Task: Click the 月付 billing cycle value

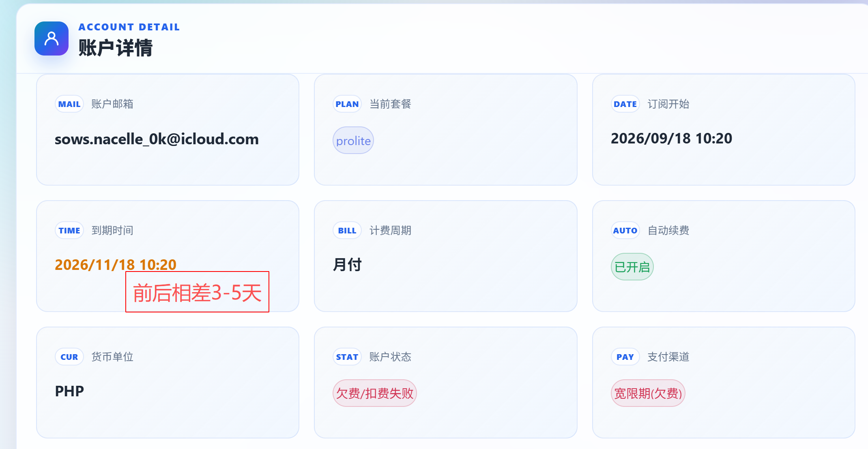Action: click(x=347, y=265)
